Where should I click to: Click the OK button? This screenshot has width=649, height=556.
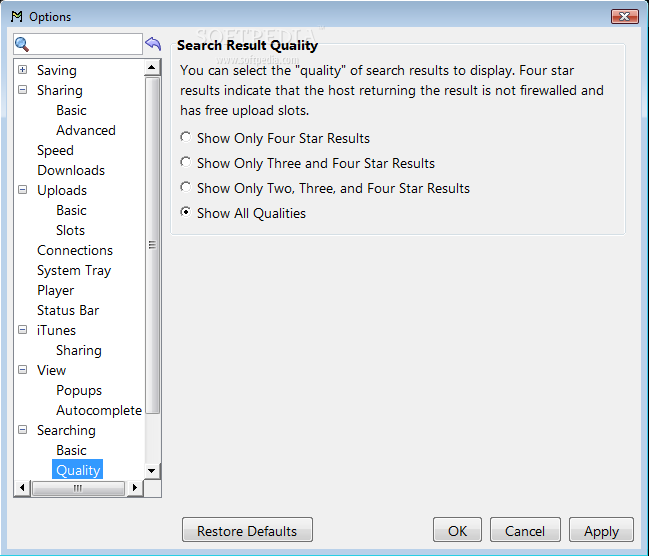point(457,530)
